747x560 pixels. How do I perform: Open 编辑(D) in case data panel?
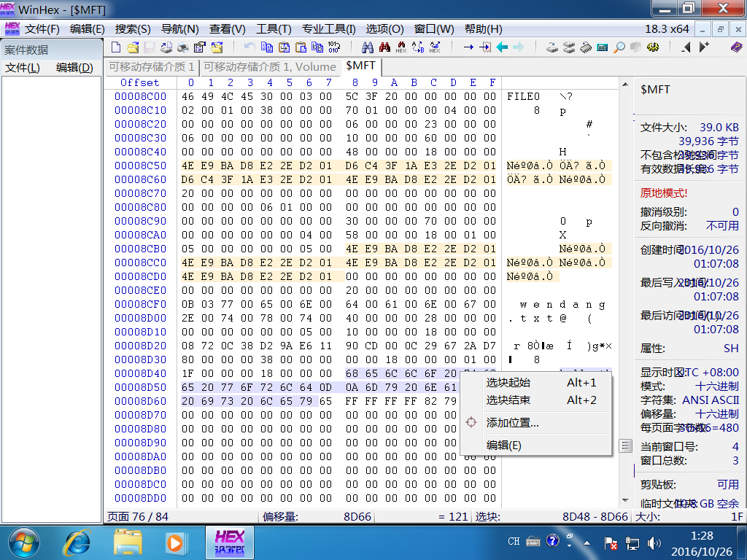click(x=74, y=68)
